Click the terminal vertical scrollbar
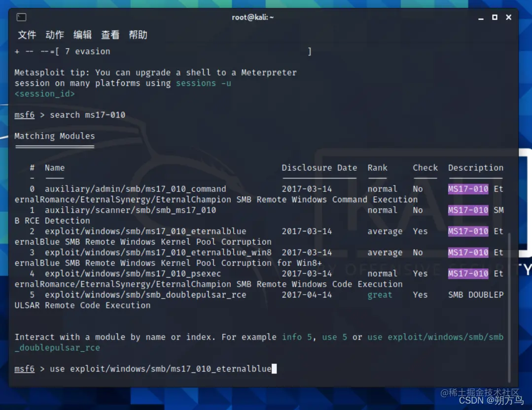 pyautogui.click(x=509, y=307)
